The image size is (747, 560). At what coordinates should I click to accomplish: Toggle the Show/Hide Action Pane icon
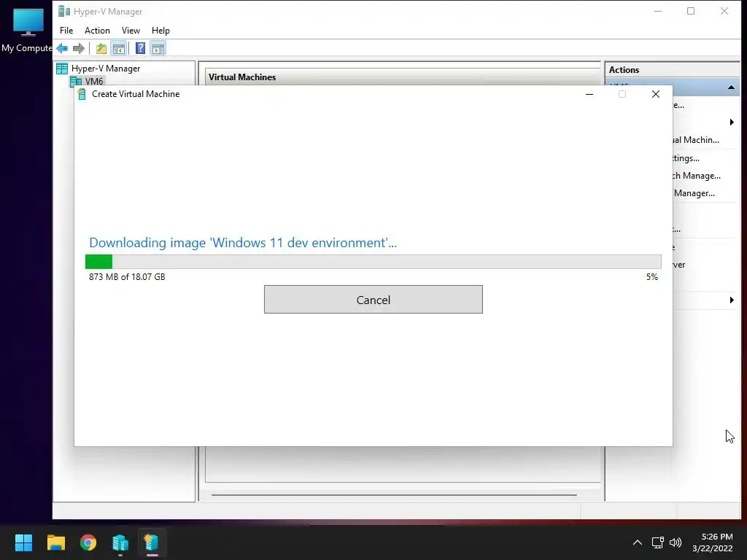pos(158,49)
